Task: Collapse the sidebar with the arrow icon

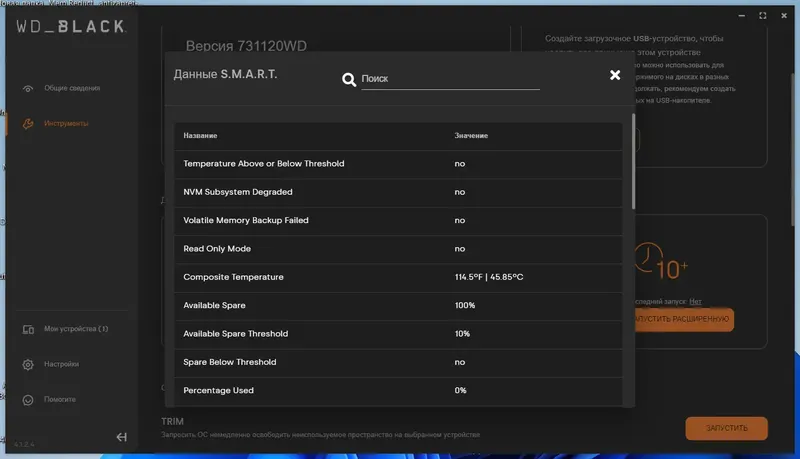Action: (x=122, y=437)
